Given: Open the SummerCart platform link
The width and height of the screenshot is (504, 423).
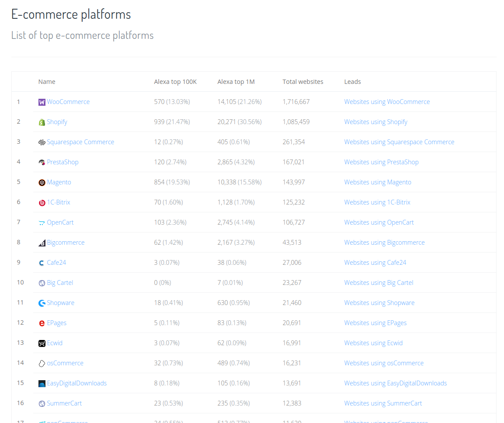Looking at the screenshot, I should pyautogui.click(x=64, y=403).
